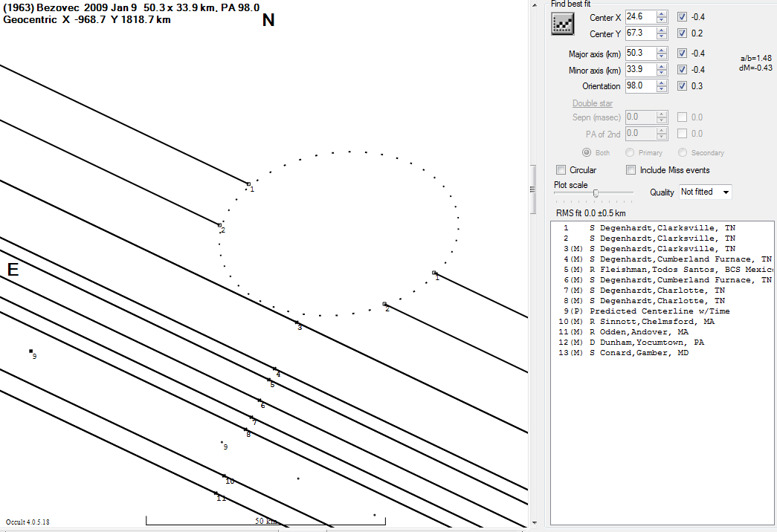Increase Major axis with up arrow
Viewport: 777px width, 532px height.
point(660,51)
